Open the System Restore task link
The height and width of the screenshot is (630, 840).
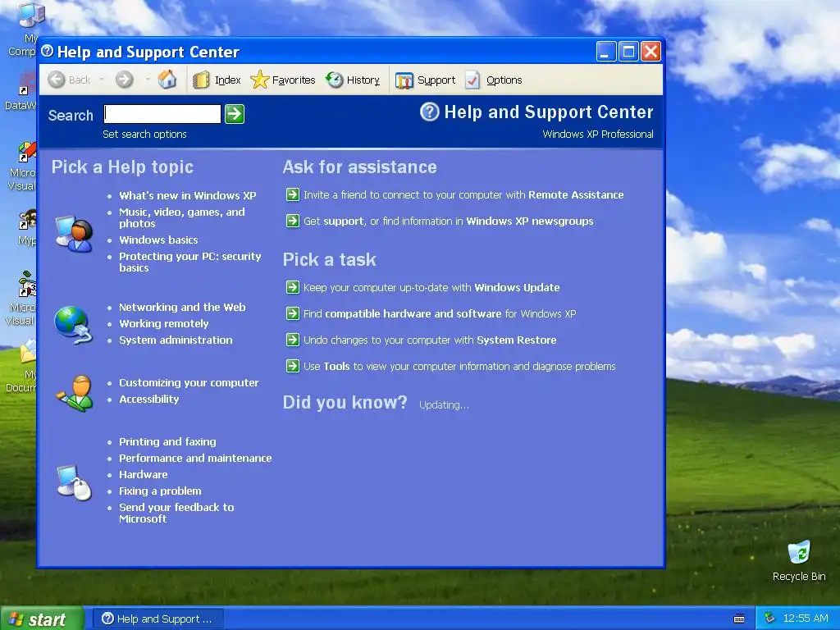tap(430, 340)
